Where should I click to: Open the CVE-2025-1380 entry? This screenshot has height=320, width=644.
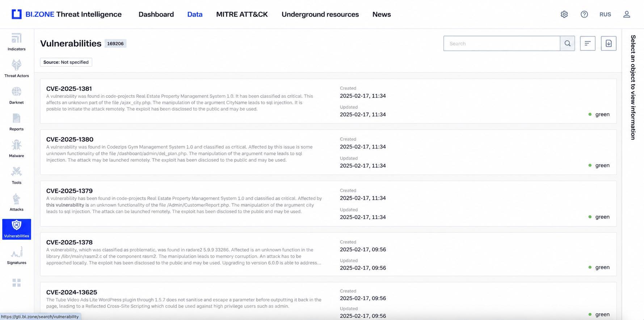pos(328,152)
